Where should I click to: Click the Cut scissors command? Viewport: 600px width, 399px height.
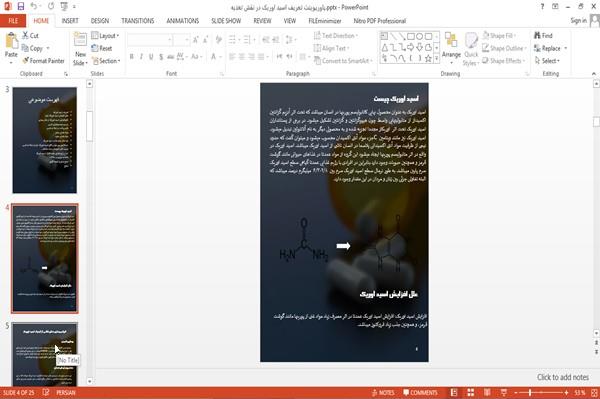coord(30,36)
